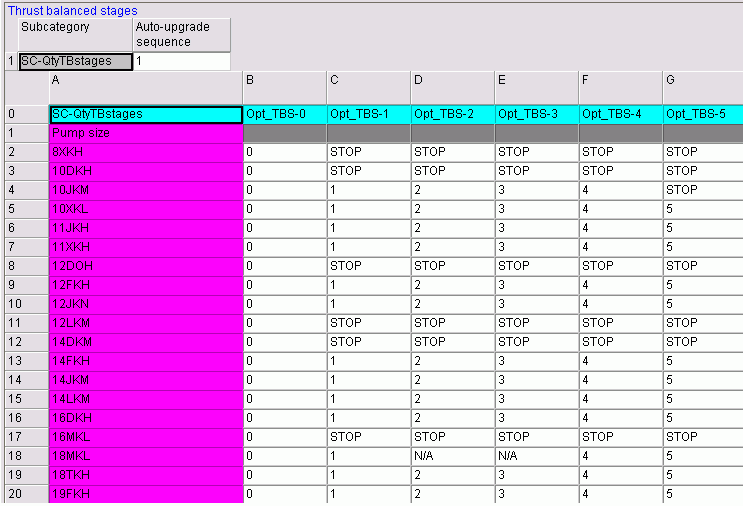Screen dimensions: 743x506
Task: Click the Opt_TBS-5 value 5 for 19FKH
Action: pos(703,494)
